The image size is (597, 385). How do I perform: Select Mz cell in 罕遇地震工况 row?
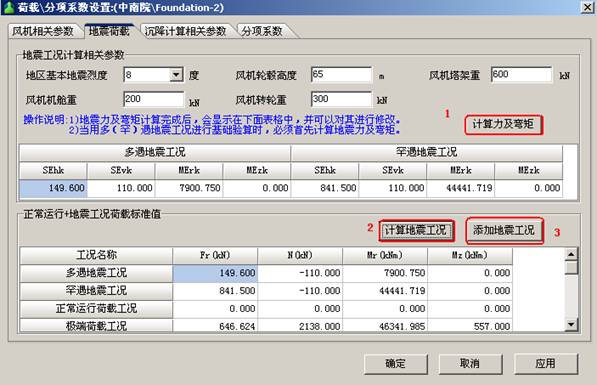(x=470, y=291)
